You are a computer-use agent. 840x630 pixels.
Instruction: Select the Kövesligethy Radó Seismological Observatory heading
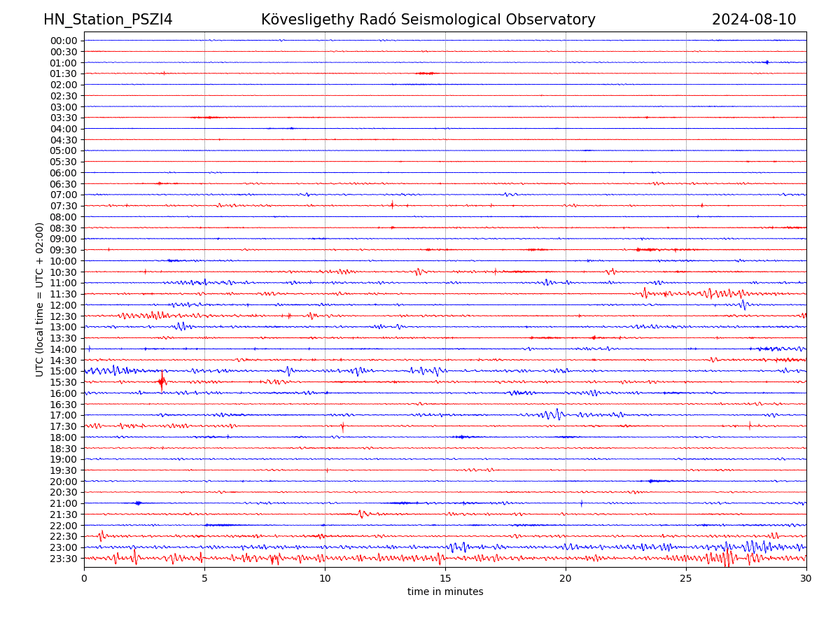(428, 20)
